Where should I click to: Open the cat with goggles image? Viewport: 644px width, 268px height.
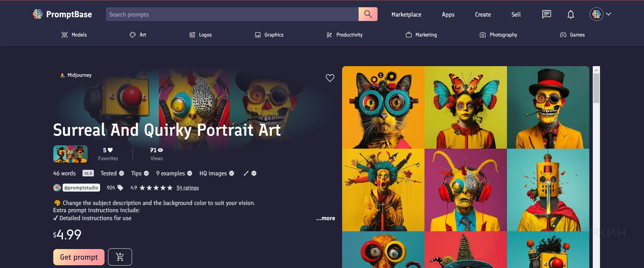click(x=383, y=107)
